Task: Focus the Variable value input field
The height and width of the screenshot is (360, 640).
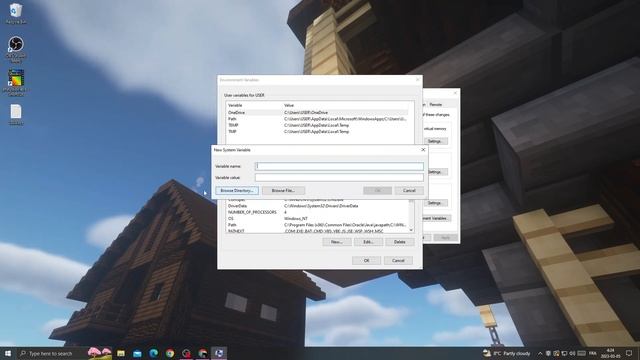Action: (x=339, y=177)
